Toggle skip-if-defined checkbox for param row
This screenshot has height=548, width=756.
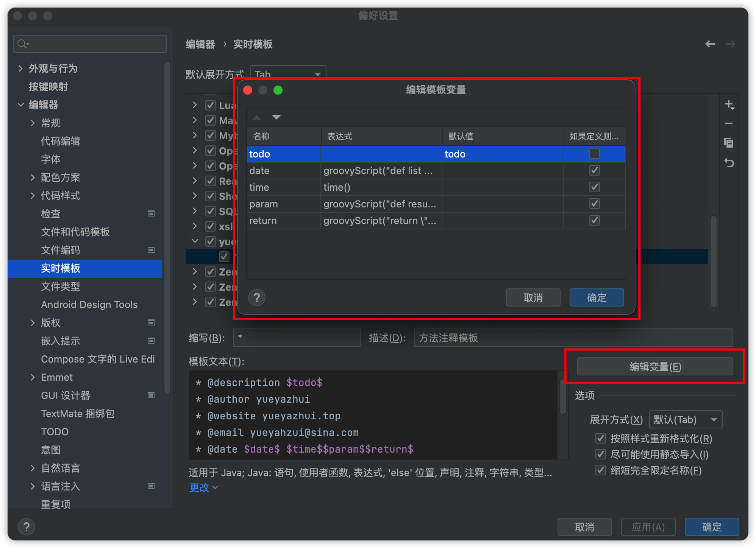[x=595, y=204]
